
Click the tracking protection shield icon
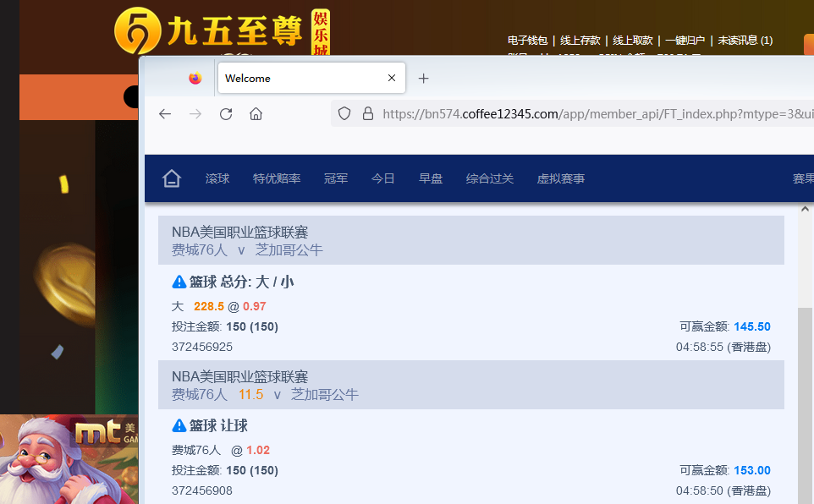click(344, 113)
